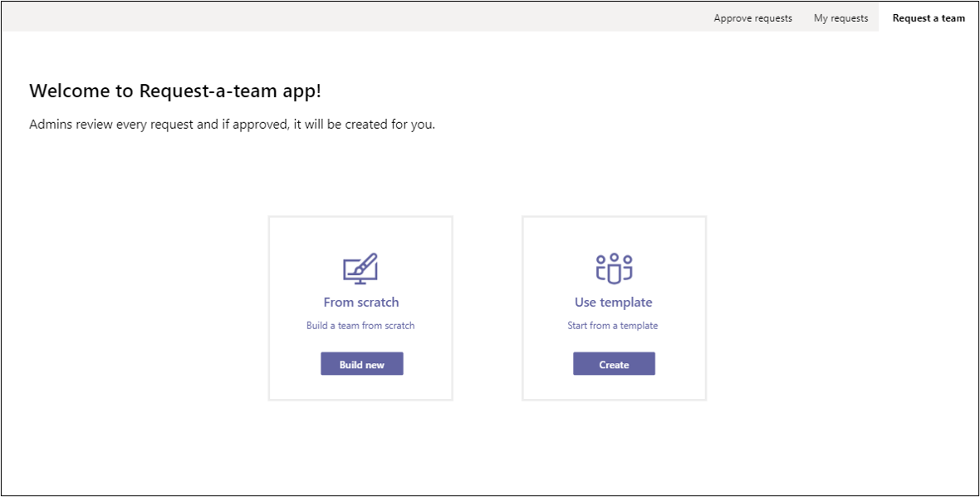Open the From scratch card
The height and width of the screenshot is (497, 980).
(x=360, y=308)
